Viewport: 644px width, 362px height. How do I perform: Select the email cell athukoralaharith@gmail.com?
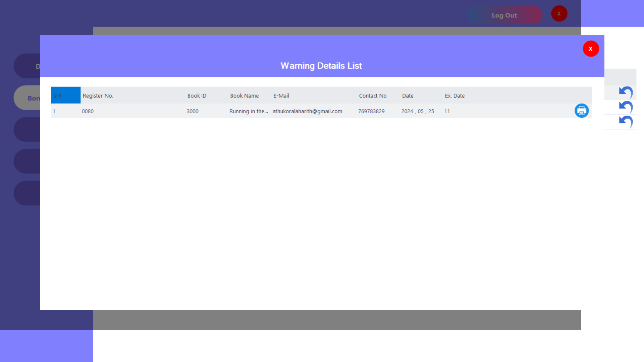pos(307,111)
